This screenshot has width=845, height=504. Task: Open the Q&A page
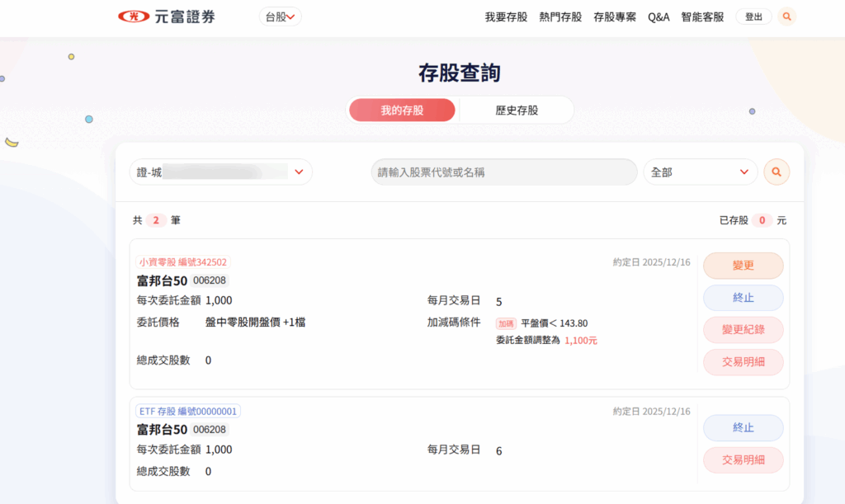point(659,16)
